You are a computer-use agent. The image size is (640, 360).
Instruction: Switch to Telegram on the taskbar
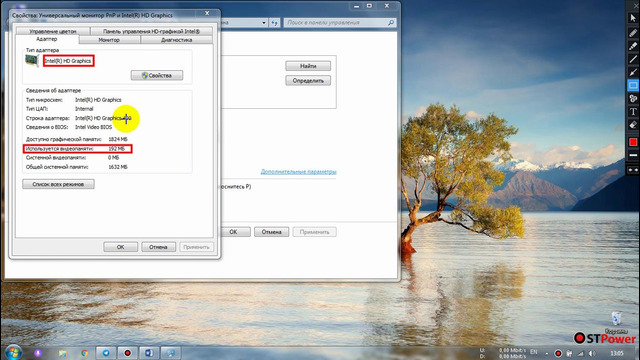(x=106, y=353)
